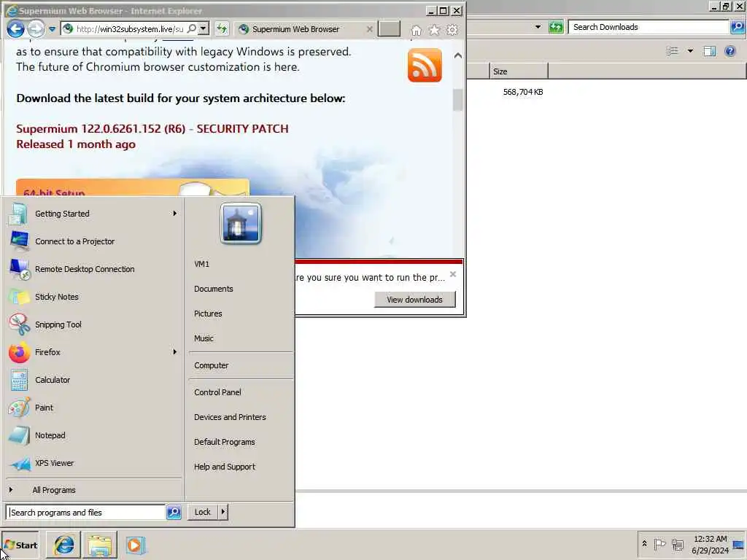Launch XPS Viewer

click(93, 463)
